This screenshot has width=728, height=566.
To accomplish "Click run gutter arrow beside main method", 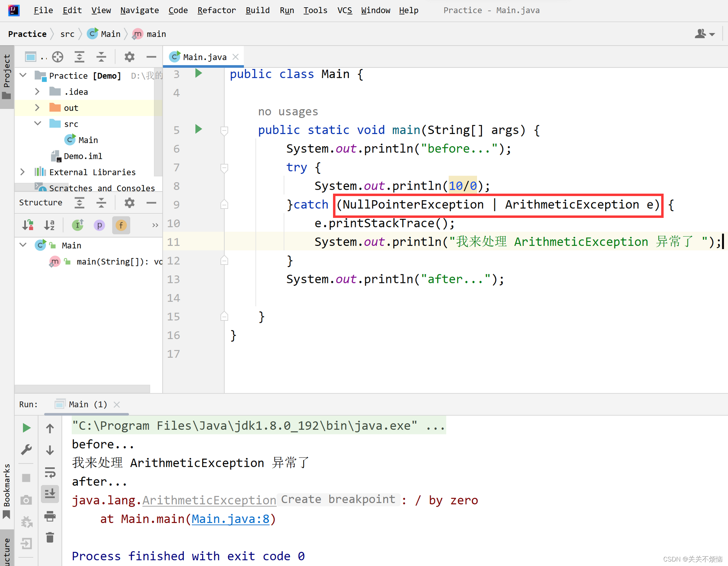I will pos(198,130).
